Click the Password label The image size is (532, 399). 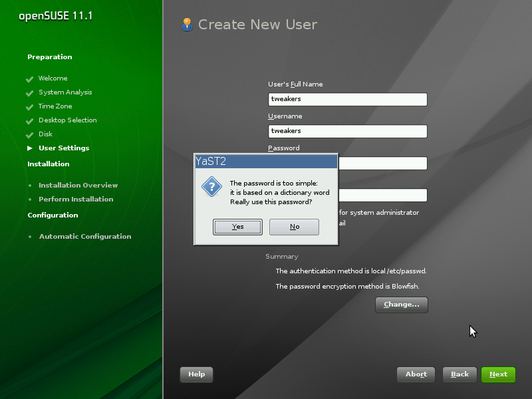click(x=284, y=148)
